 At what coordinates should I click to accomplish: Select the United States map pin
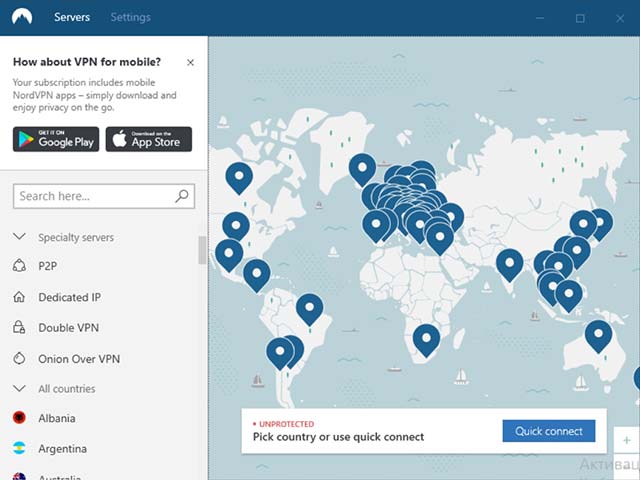pos(236,227)
